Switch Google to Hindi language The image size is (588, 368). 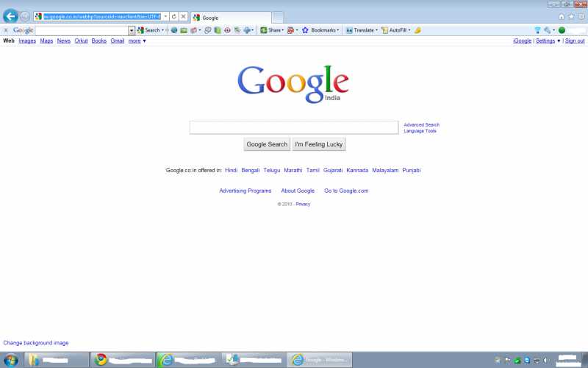click(x=231, y=170)
